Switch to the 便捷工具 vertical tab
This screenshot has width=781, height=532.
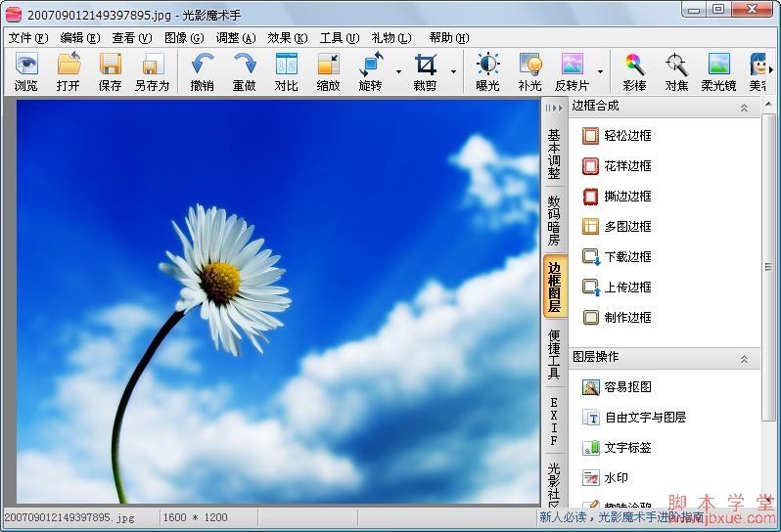tap(554, 354)
